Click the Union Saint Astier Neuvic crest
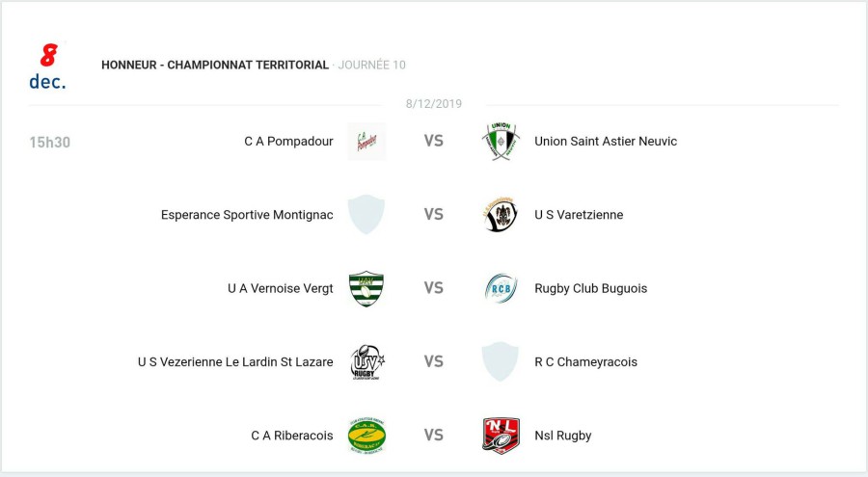Viewport: 868px width, 477px height. [501, 142]
